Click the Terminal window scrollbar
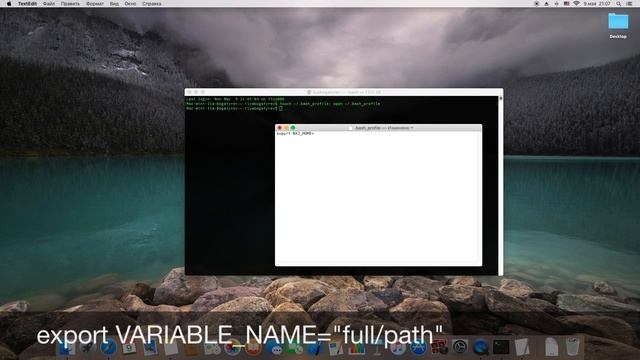This screenshot has height=360, width=640. pos(500,186)
